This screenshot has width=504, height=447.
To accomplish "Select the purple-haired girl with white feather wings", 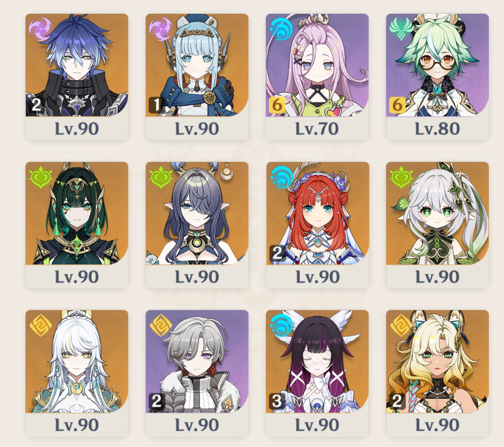I will pyautogui.click(x=318, y=361).
